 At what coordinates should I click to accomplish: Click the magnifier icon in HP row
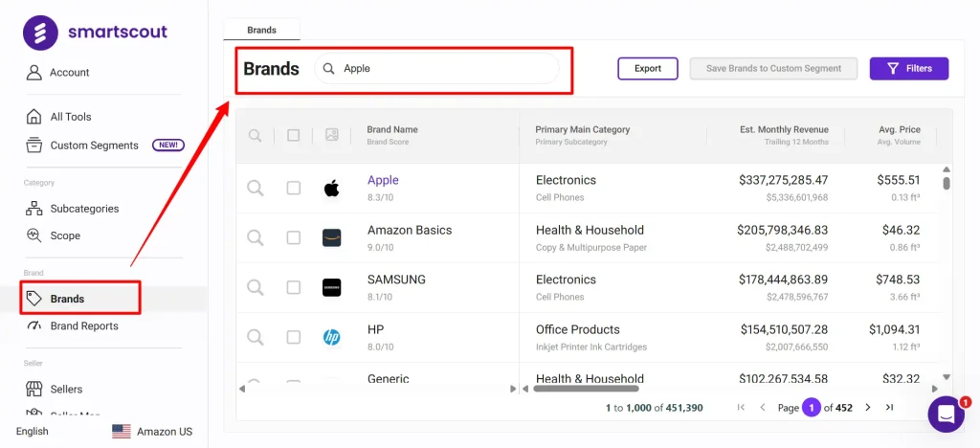[x=255, y=337]
